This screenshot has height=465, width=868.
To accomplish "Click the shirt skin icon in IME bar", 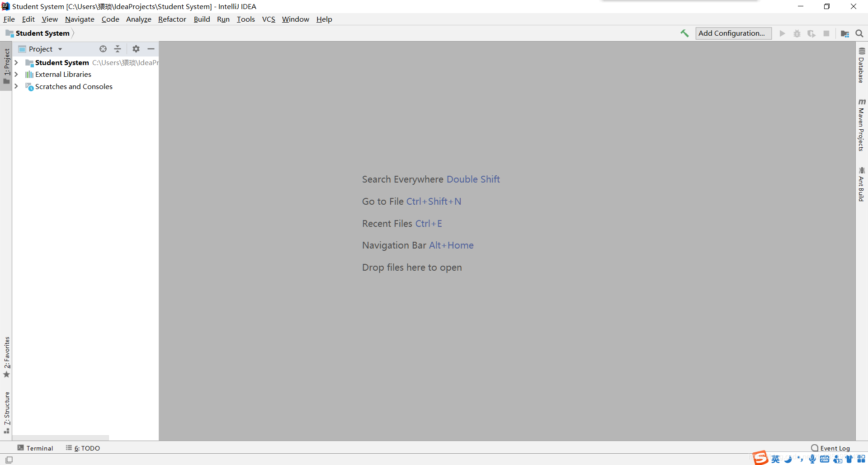I will coord(849,459).
